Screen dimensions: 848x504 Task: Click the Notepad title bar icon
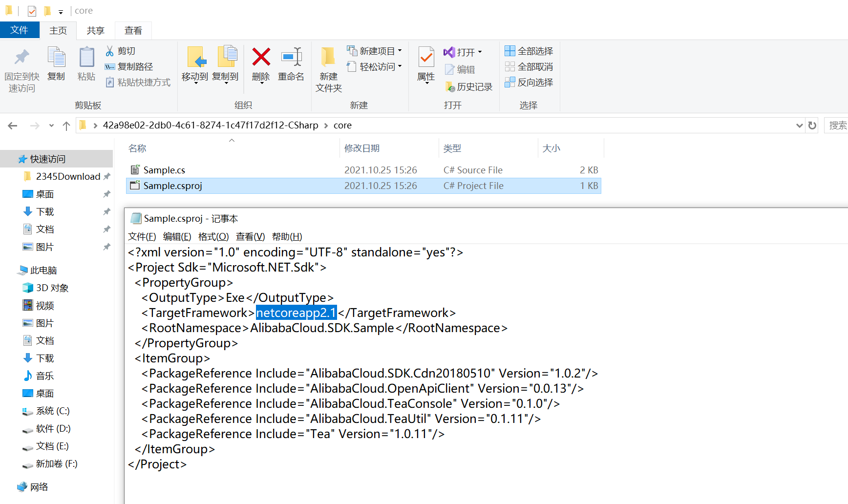coord(136,218)
